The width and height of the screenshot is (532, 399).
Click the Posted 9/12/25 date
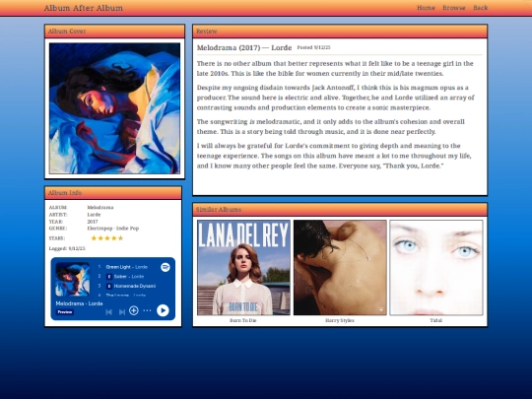click(313, 47)
